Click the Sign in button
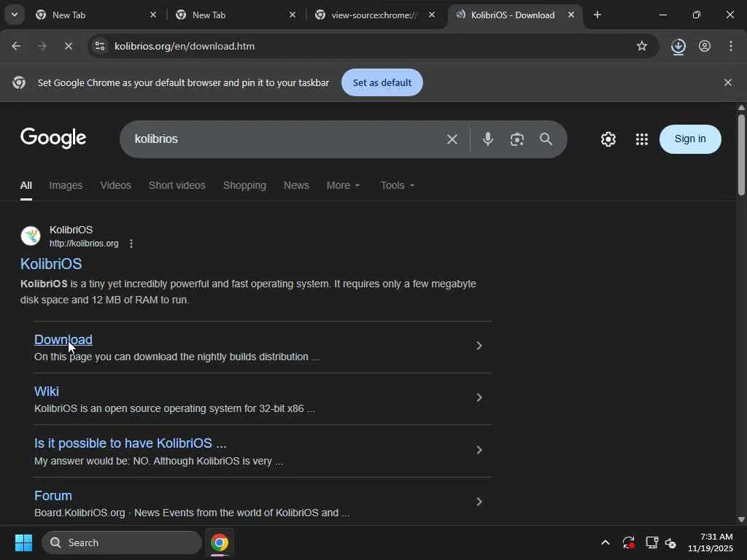Image resolution: width=747 pixels, height=560 pixels. click(690, 139)
